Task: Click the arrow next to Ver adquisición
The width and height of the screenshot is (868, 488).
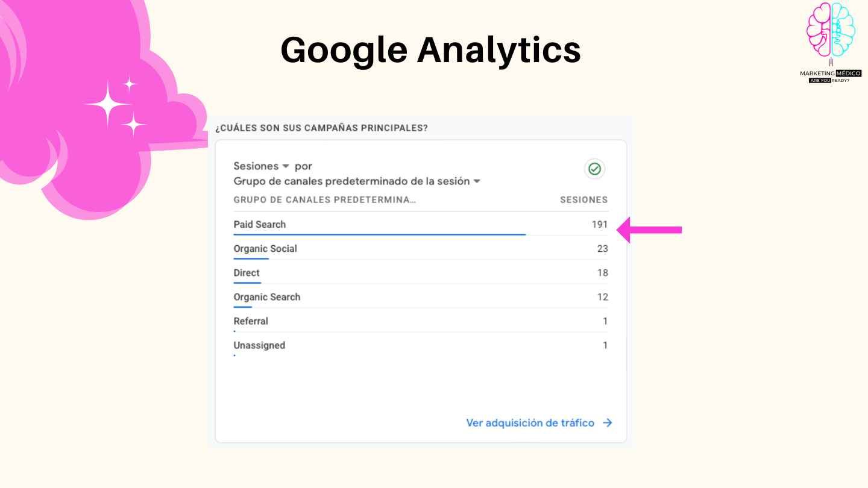Action: coord(607,423)
